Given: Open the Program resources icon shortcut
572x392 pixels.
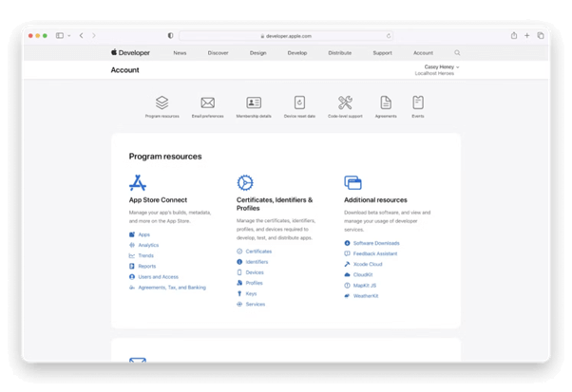Looking at the screenshot, I should [x=162, y=103].
